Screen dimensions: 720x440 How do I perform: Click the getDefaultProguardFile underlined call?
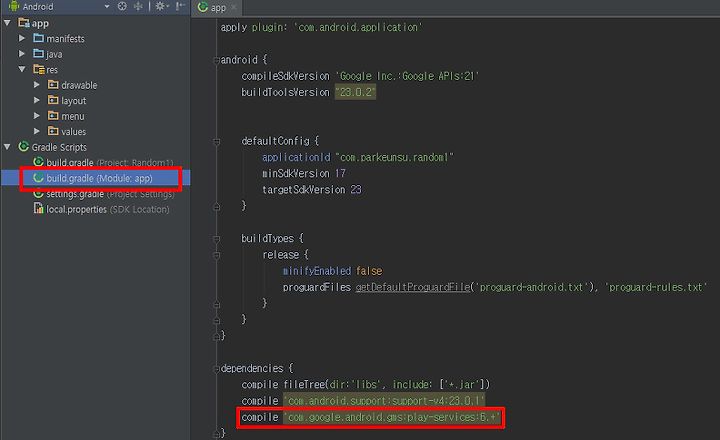coord(413,288)
